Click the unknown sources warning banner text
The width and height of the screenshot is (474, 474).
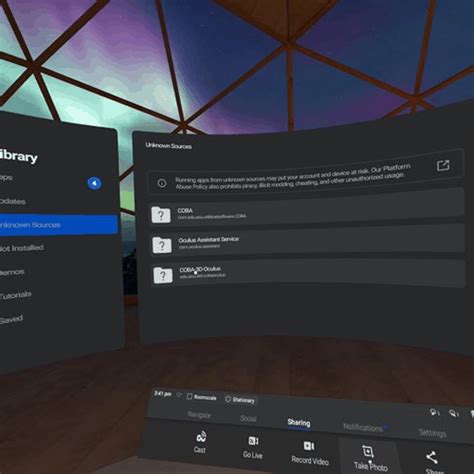click(x=292, y=177)
